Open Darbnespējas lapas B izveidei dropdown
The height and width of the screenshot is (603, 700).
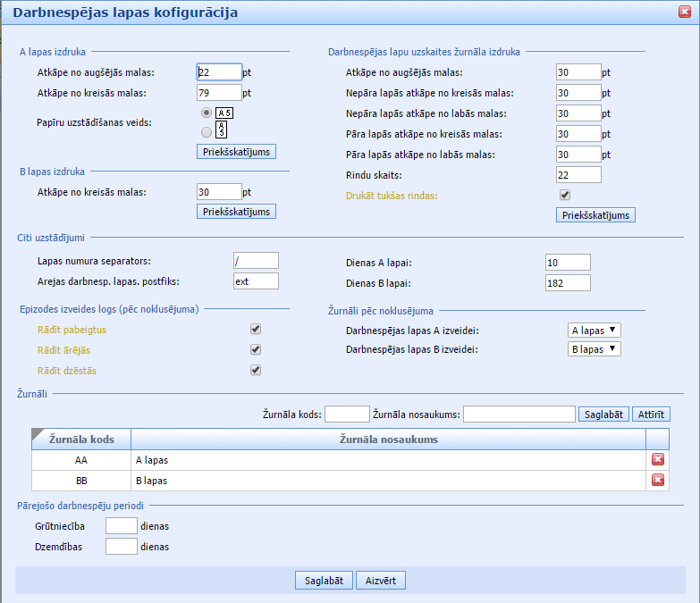tap(595, 349)
